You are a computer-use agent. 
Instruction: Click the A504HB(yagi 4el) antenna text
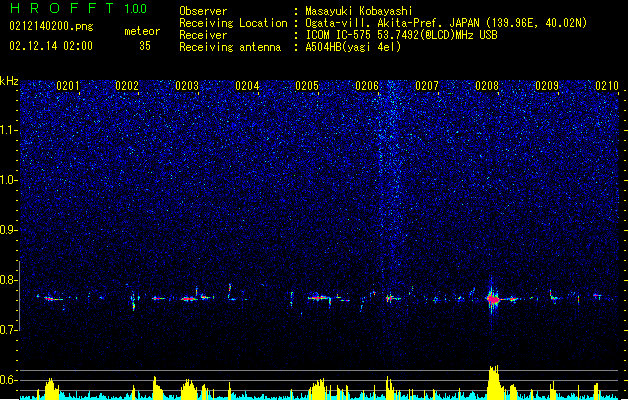point(353,47)
